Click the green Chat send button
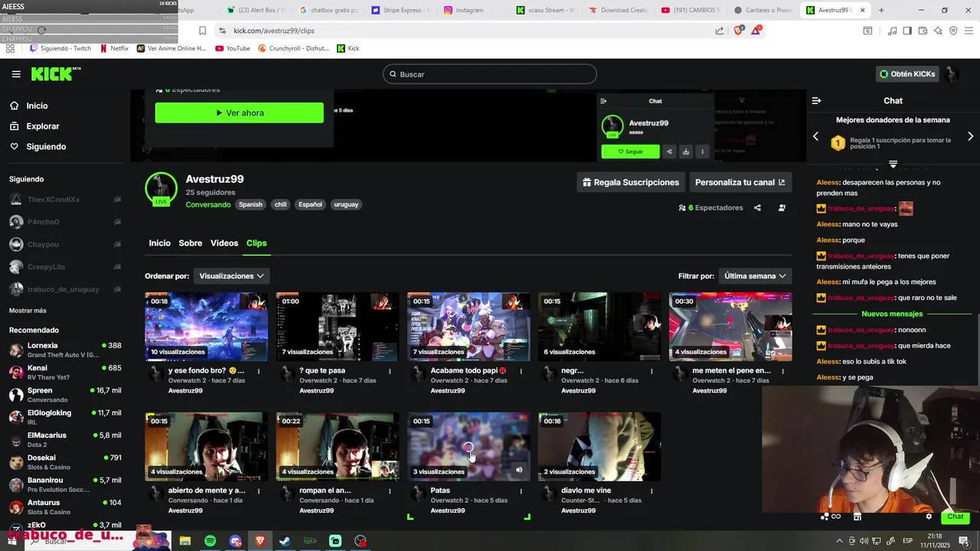The height and width of the screenshot is (551, 980). tap(955, 517)
